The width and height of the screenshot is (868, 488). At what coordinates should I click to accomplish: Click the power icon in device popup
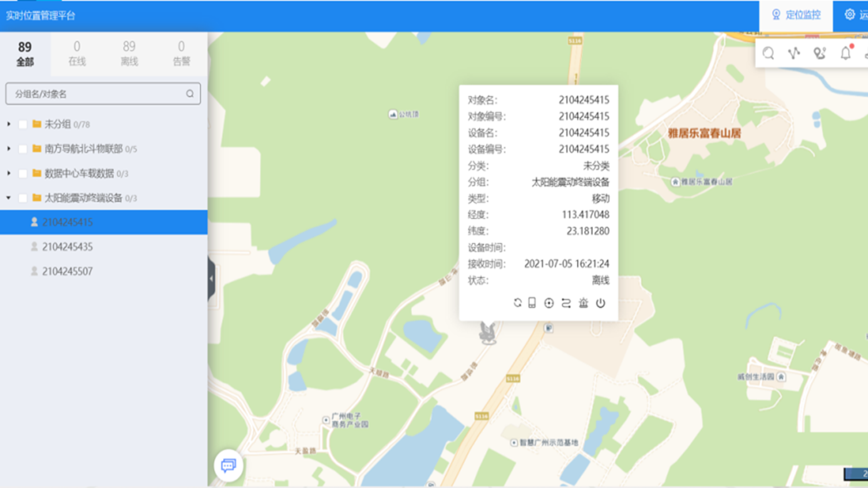pyautogui.click(x=601, y=303)
